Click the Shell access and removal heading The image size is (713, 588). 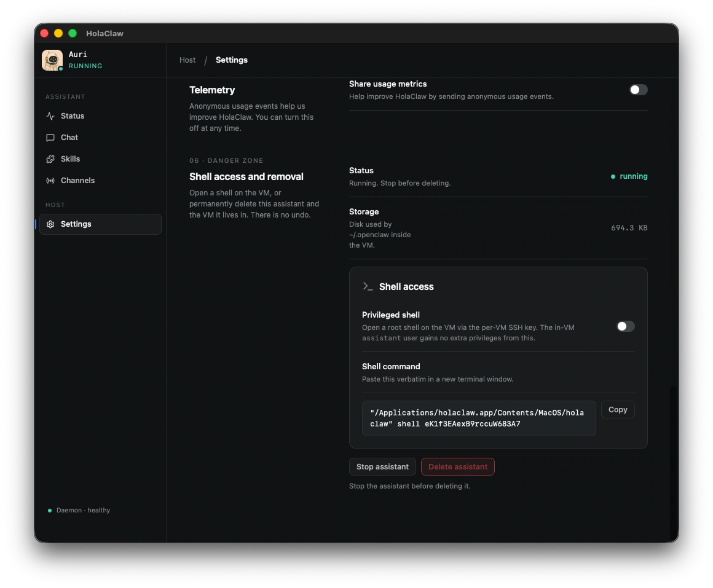click(246, 177)
